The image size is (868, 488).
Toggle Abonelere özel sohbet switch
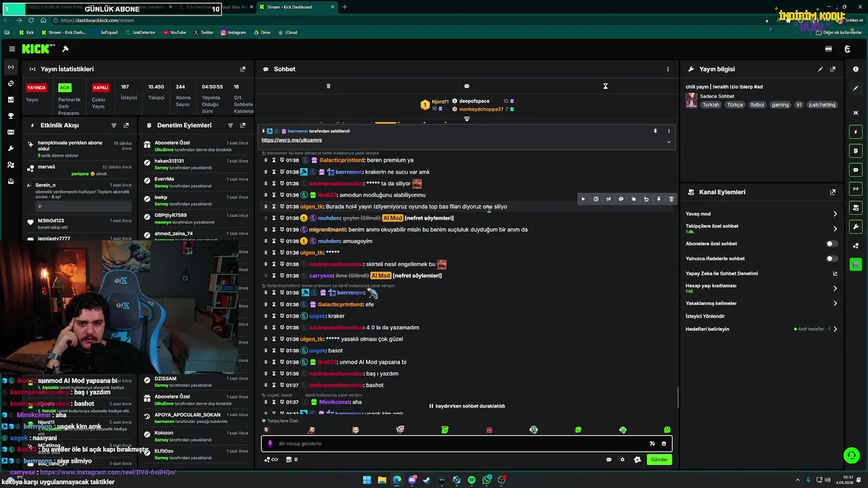pos(831,243)
